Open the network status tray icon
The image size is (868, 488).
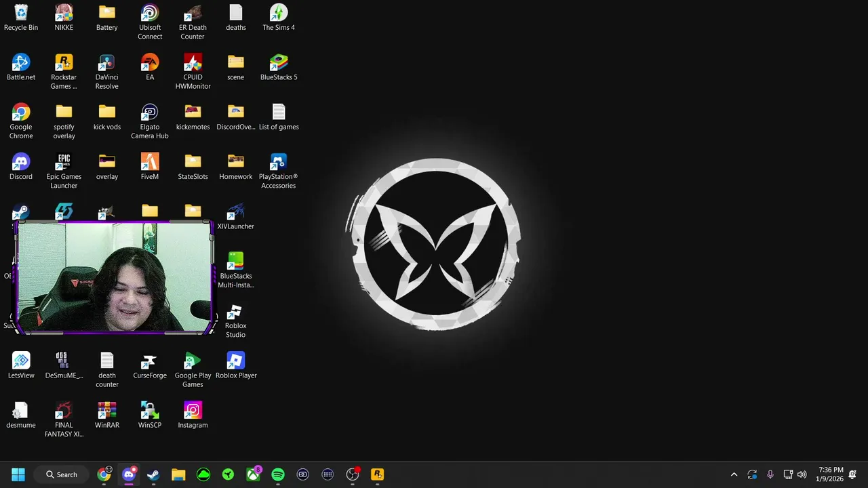788,474
